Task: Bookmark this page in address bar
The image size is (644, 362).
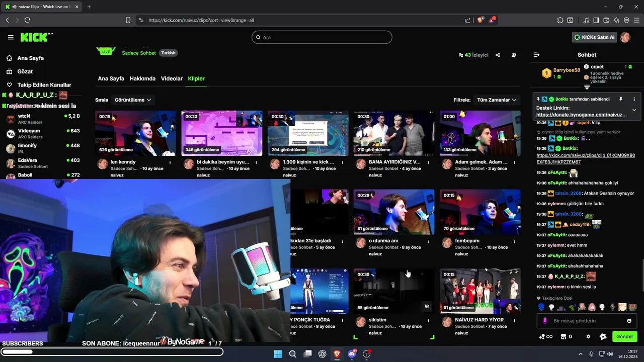Action: (128, 20)
